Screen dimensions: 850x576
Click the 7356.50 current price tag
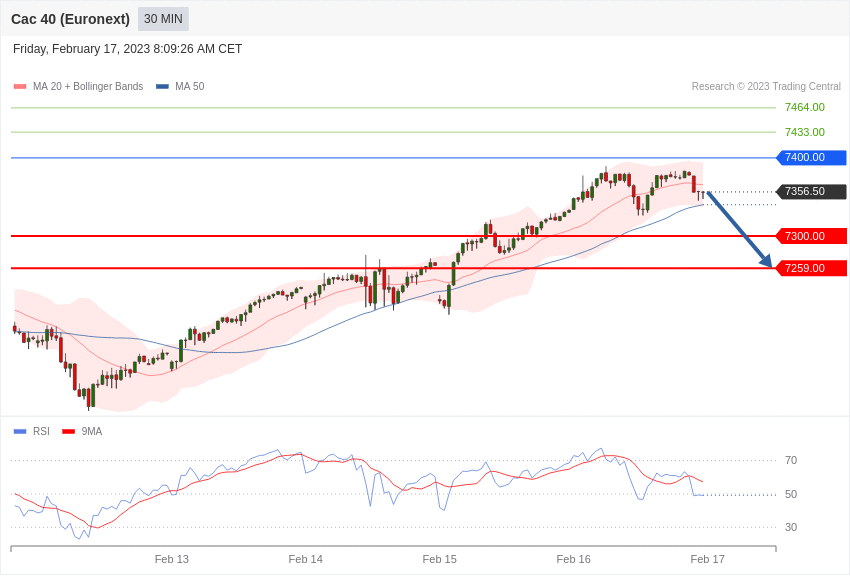point(811,192)
